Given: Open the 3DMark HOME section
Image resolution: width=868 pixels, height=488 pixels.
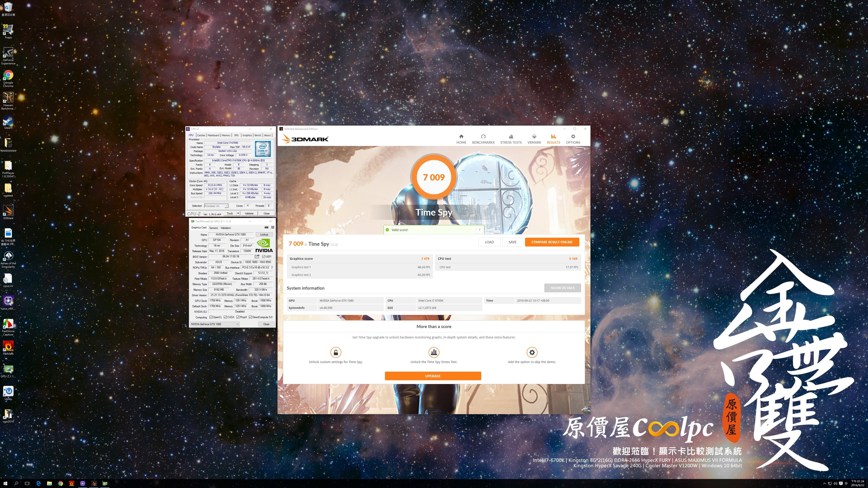Looking at the screenshot, I should tap(461, 139).
